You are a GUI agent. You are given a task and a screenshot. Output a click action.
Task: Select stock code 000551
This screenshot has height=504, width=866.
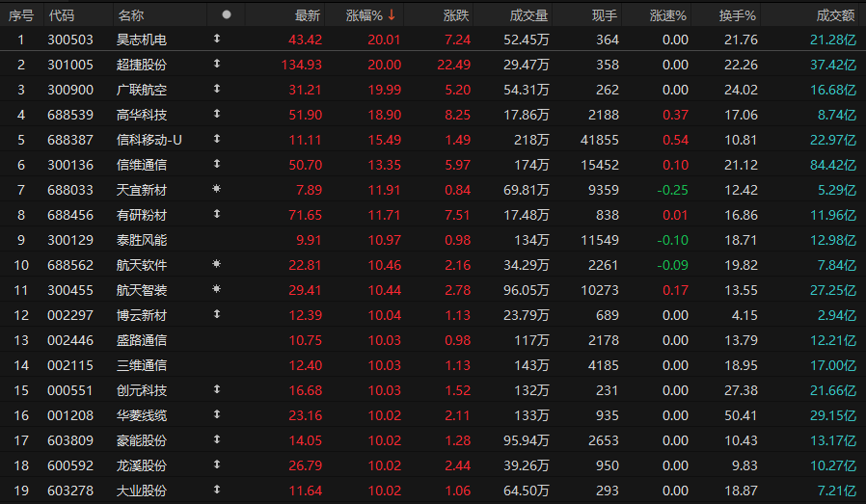click(x=70, y=390)
